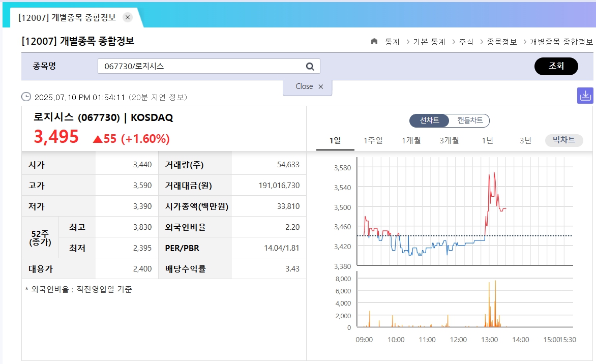The image size is (596, 364).
Task: Open 개별종목 종합정보 breadcrumb link
Action: (561, 42)
